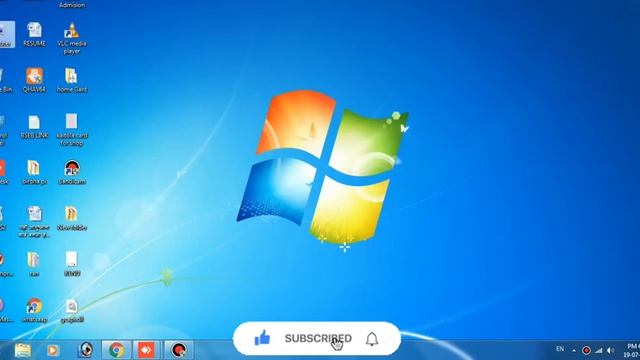This screenshot has height=360, width=640.
Task: Select the orange QHAVI64 desktop icon
Action: (34, 80)
